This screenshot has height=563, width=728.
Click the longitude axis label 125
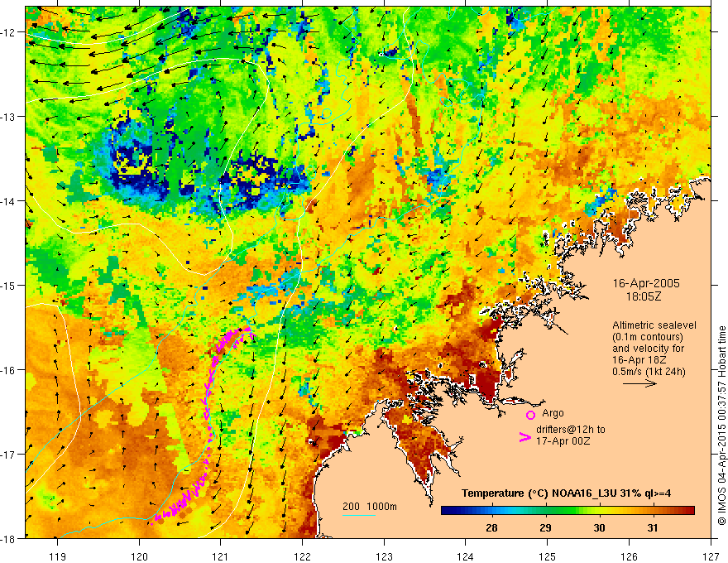pos(548,556)
